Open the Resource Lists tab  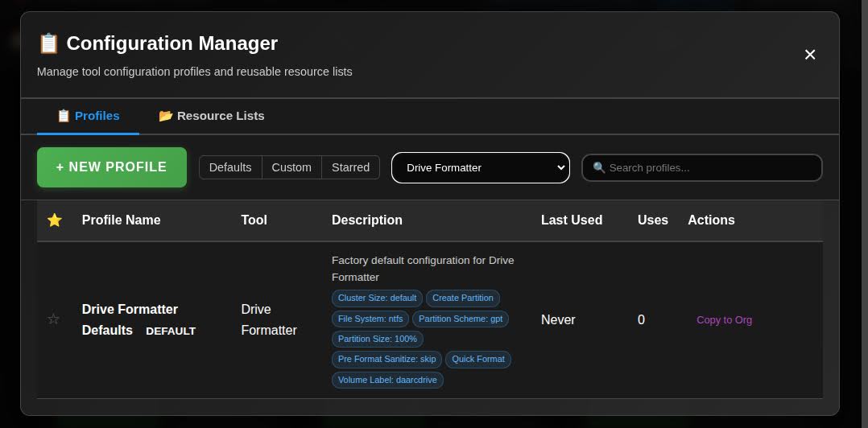tap(212, 116)
